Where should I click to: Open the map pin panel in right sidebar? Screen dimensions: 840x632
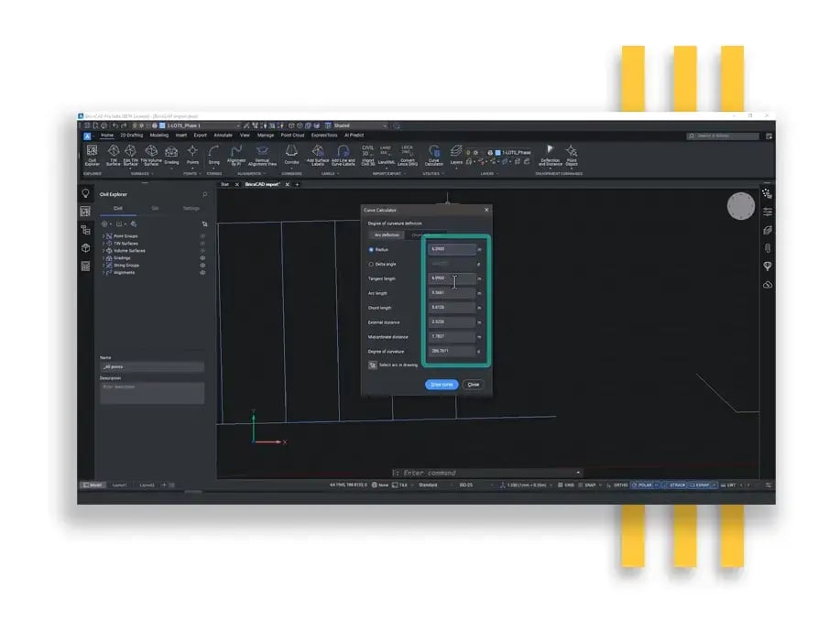(767, 267)
